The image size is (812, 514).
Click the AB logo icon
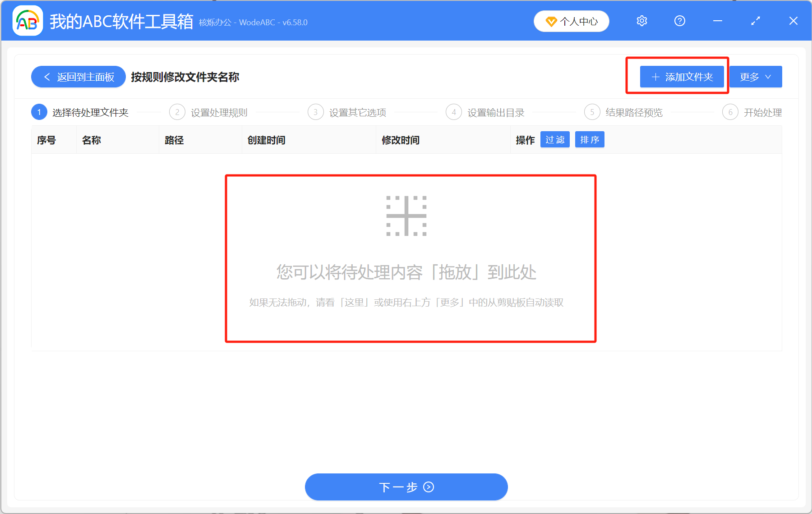27,20
